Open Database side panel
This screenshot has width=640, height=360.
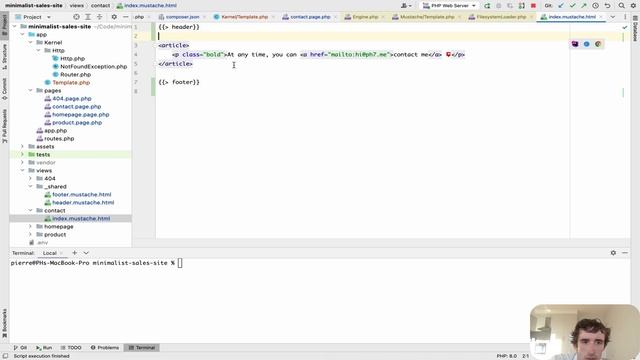click(635, 28)
